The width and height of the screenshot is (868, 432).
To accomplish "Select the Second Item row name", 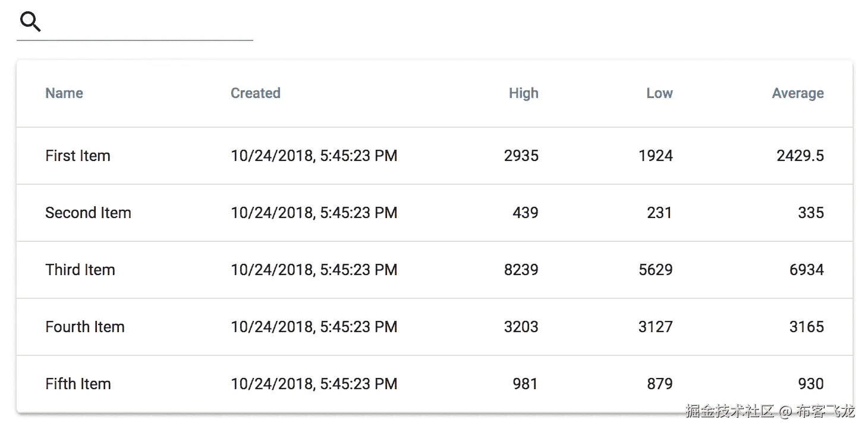I will pyautogui.click(x=88, y=213).
